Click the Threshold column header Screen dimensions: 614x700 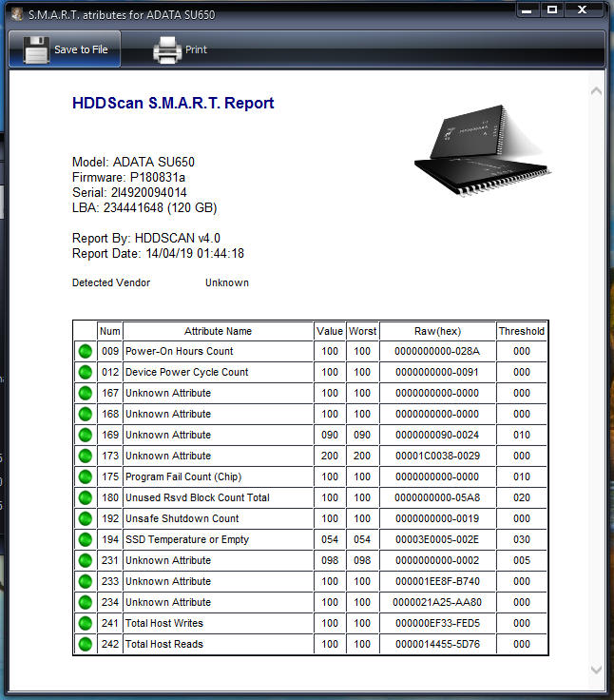click(x=522, y=331)
